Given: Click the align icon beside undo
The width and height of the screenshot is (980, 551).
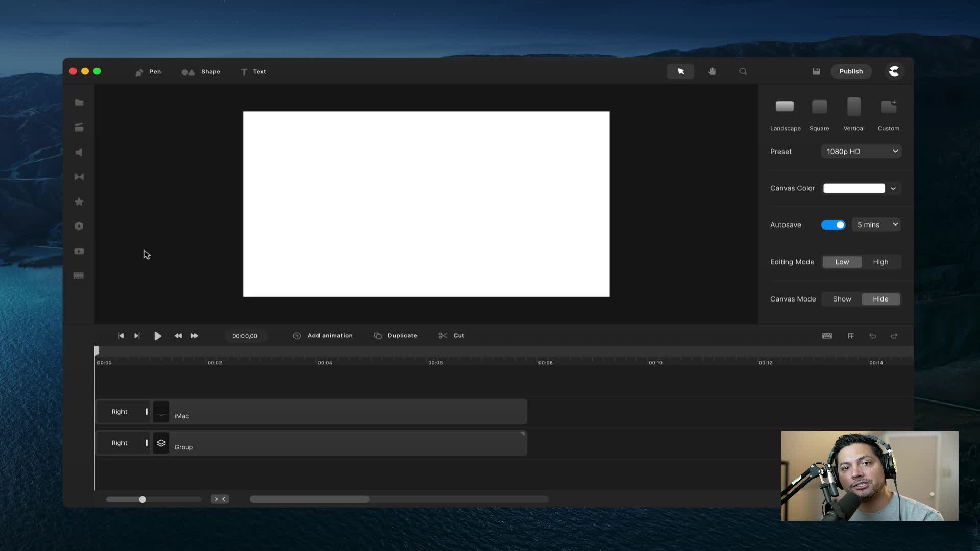Looking at the screenshot, I should point(851,336).
